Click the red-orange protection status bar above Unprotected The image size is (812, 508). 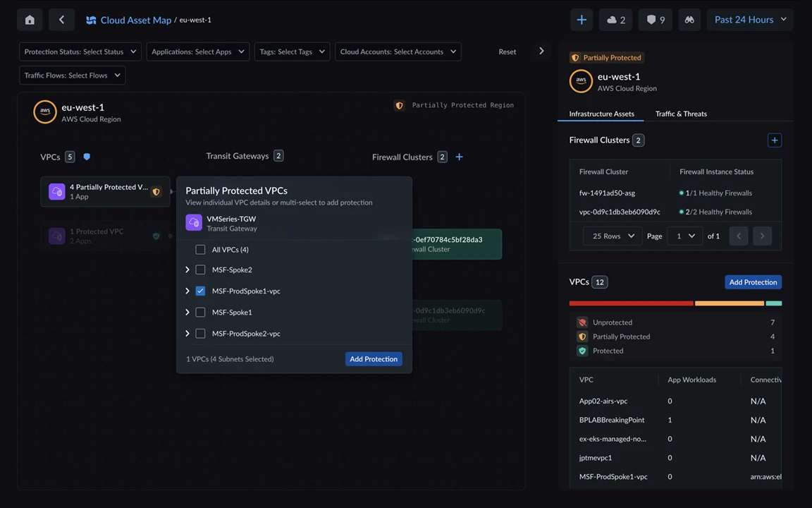(630, 303)
